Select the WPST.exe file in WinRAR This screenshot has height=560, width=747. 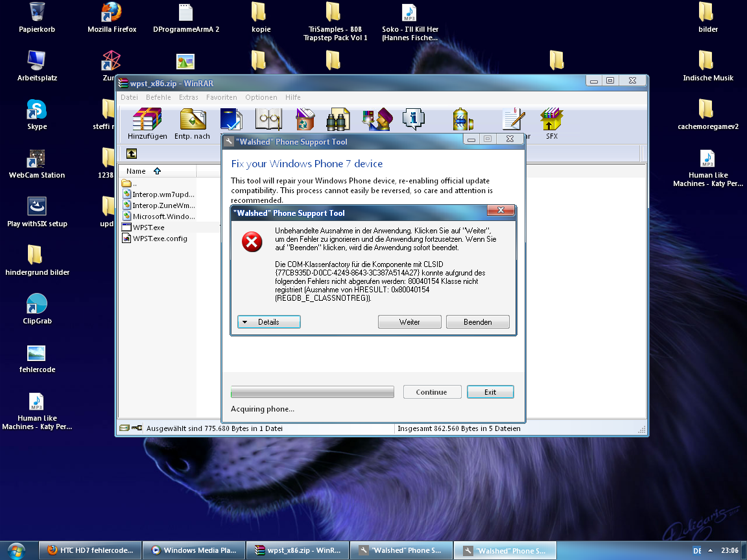pyautogui.click(x=143, y=227)
